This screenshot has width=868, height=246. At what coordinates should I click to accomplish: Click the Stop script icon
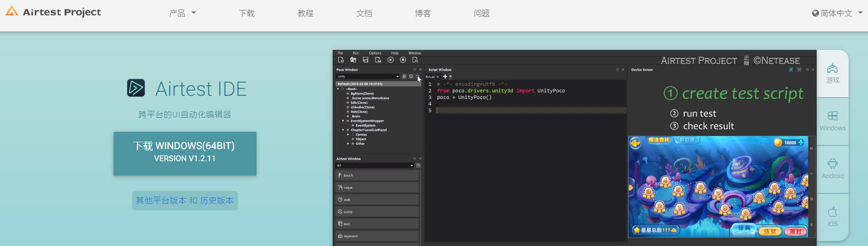pos(403,60)
